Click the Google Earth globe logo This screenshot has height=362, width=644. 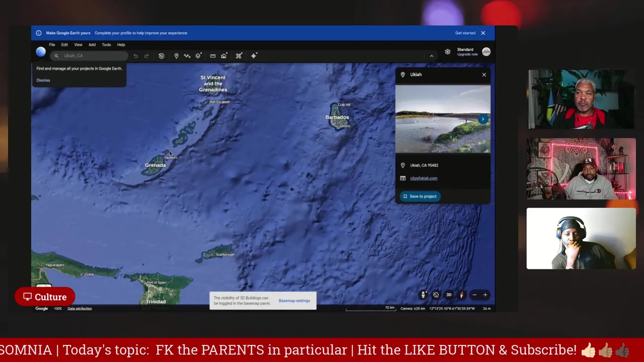coord(41,52)
